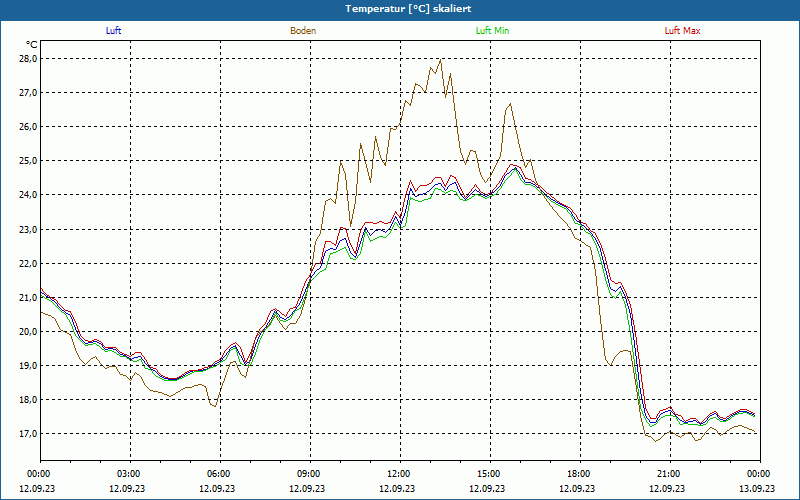Screen dimensions: 800x500
Task: Click the 09:00 time axis label
Action: [310, 474]
